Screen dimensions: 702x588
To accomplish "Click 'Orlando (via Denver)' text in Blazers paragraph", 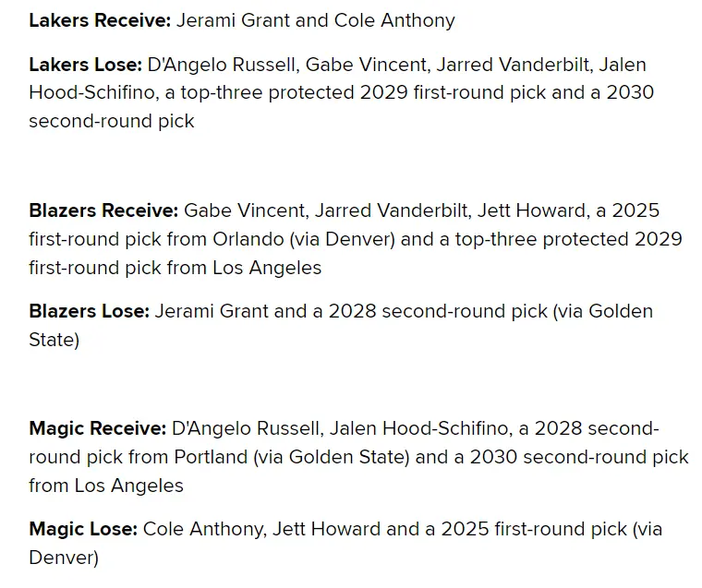I will 304,239.
